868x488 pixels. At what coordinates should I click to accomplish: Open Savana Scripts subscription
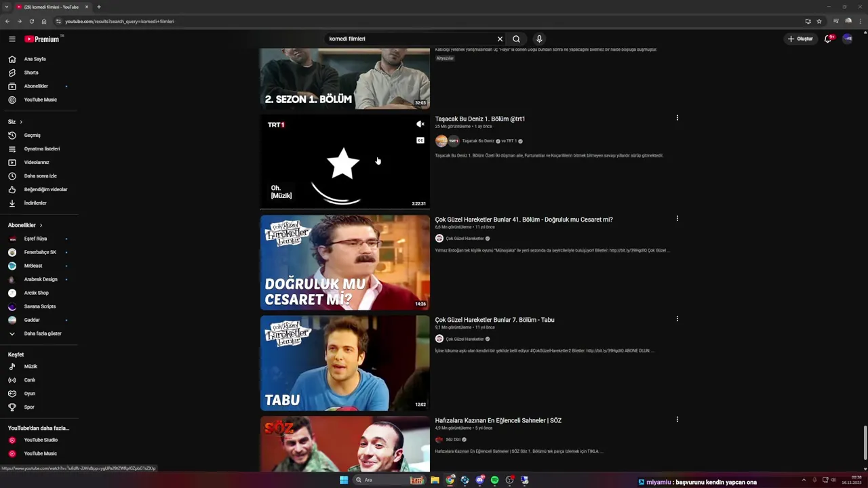pyautogui.click(x=39, y=306)
